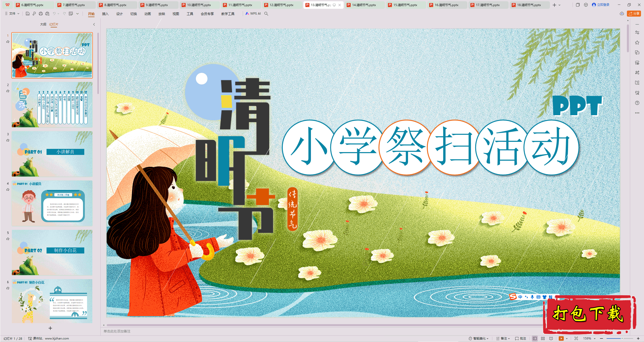The image size is (644, 342).
Task: Switch to normal view icon in status bar
Action: point(535,338)
